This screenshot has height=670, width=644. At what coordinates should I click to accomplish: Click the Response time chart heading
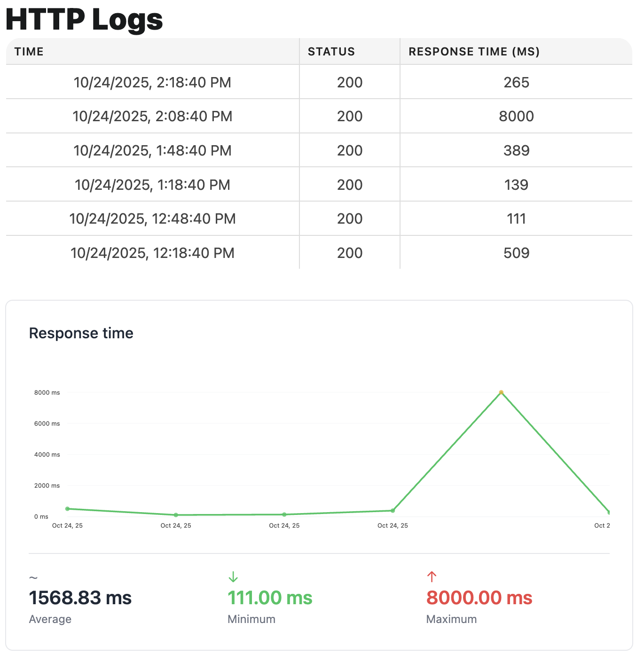tap(81, 333)
